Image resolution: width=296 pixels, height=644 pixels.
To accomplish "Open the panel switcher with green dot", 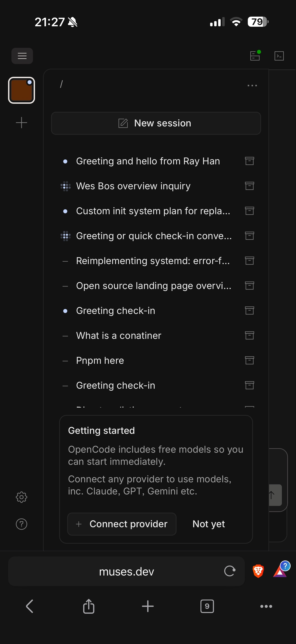I will [255, 56].
